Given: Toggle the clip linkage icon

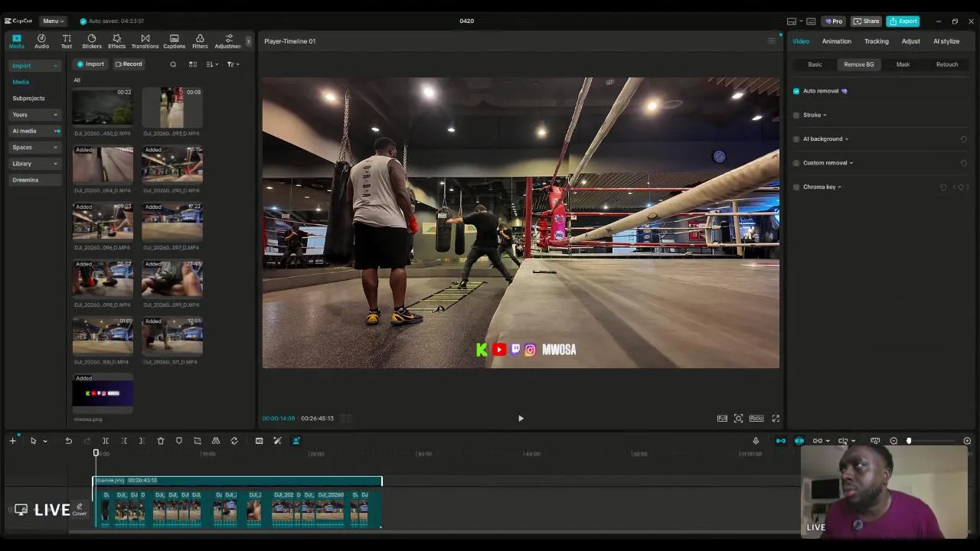Looking at the screenshot, I should click(x=818, y=441).
